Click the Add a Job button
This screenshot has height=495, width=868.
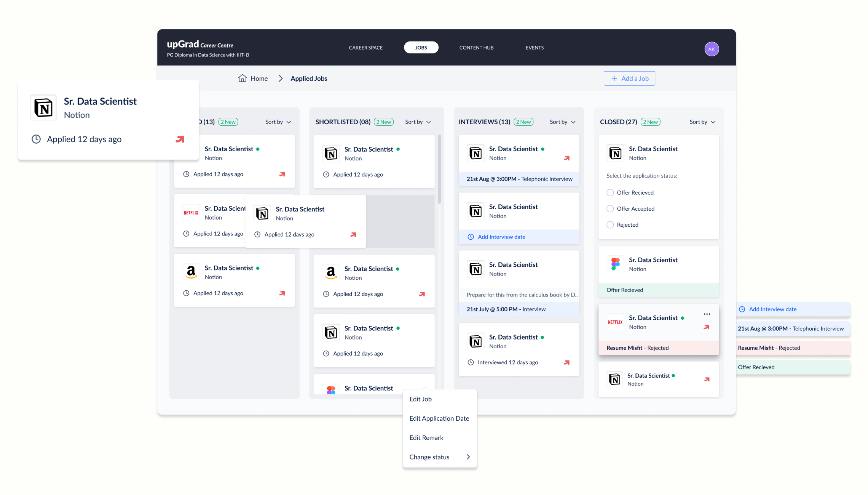(629, 78)
